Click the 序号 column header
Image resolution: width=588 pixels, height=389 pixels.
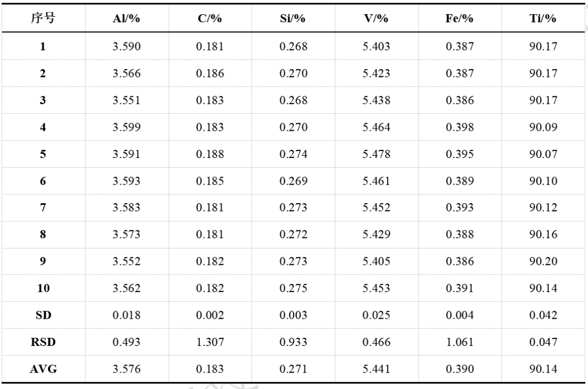43,19
